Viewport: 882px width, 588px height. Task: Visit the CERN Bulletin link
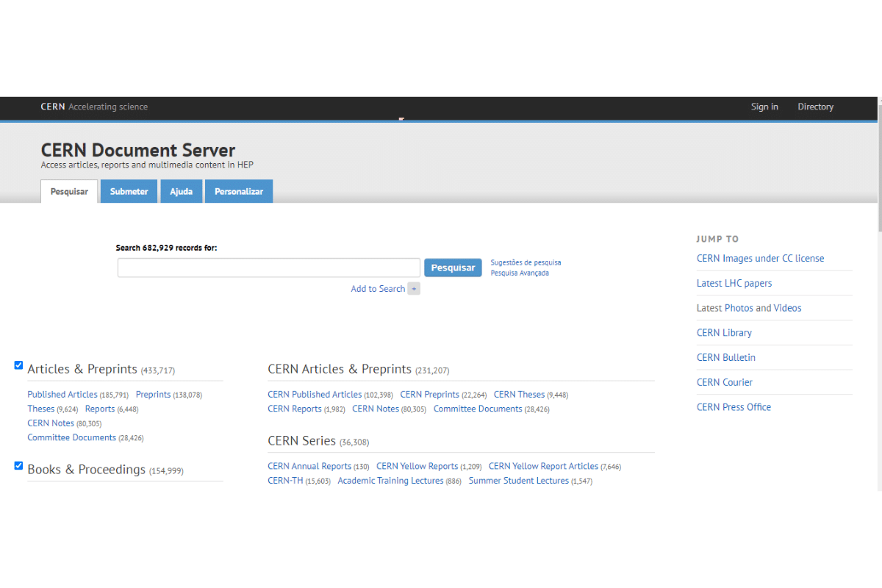(x=725, y=357)
